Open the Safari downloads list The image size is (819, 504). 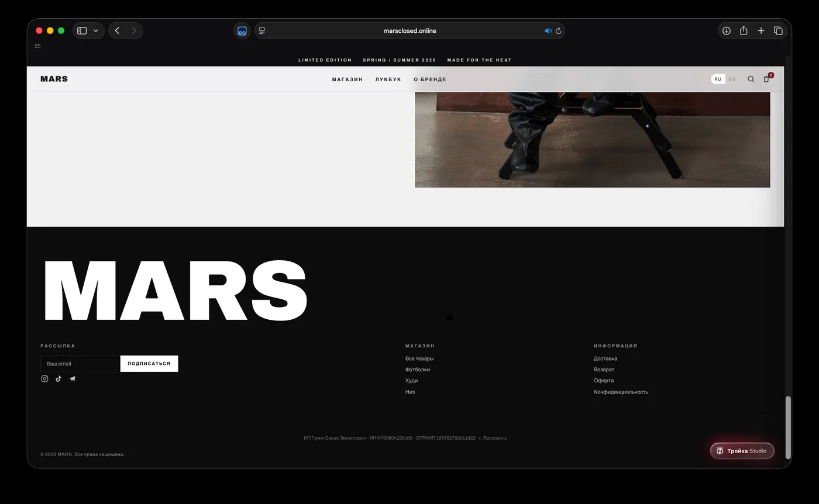click(x=726, y=30)
